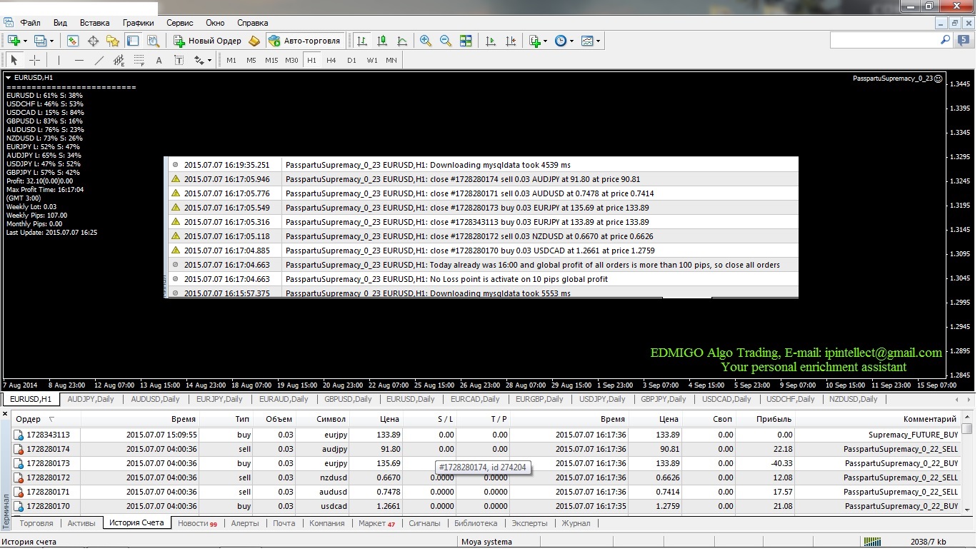Draw a vertical line tool
The width and height of the screenshot is (980, 551).
[x=59, y=60]
